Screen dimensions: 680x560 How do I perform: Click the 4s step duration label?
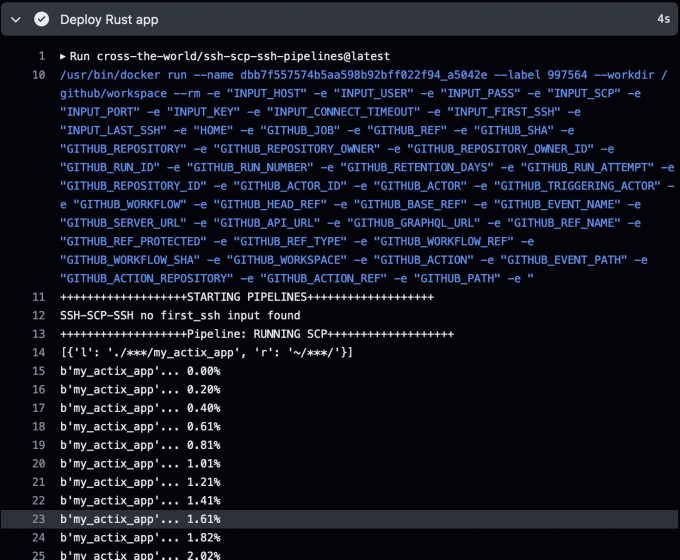(663, 19)
